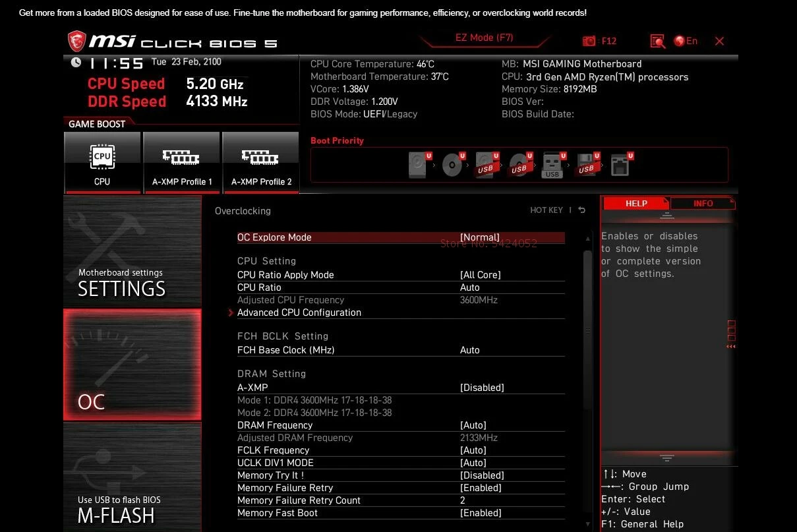Enable A-XMP Profile 1
This screenshot has height=532, width=797.
click(x=181, y=162)
